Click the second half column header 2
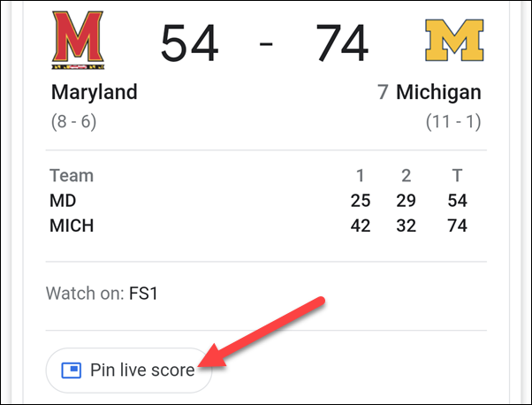532x405 pixels. point(407,175)
